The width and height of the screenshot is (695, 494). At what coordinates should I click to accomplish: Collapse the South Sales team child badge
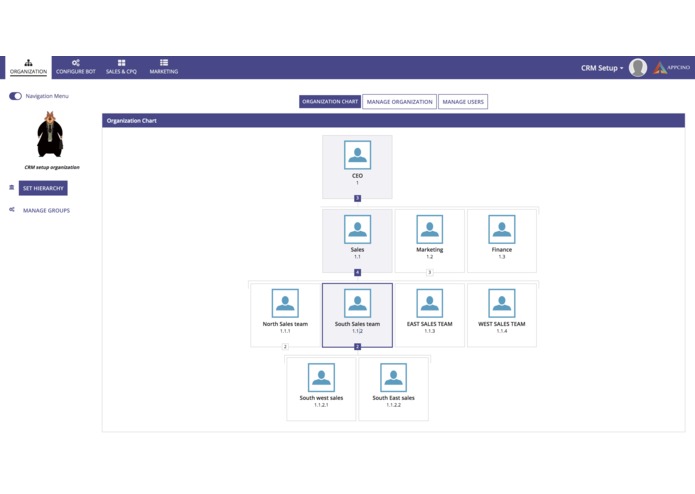(357, 346)
